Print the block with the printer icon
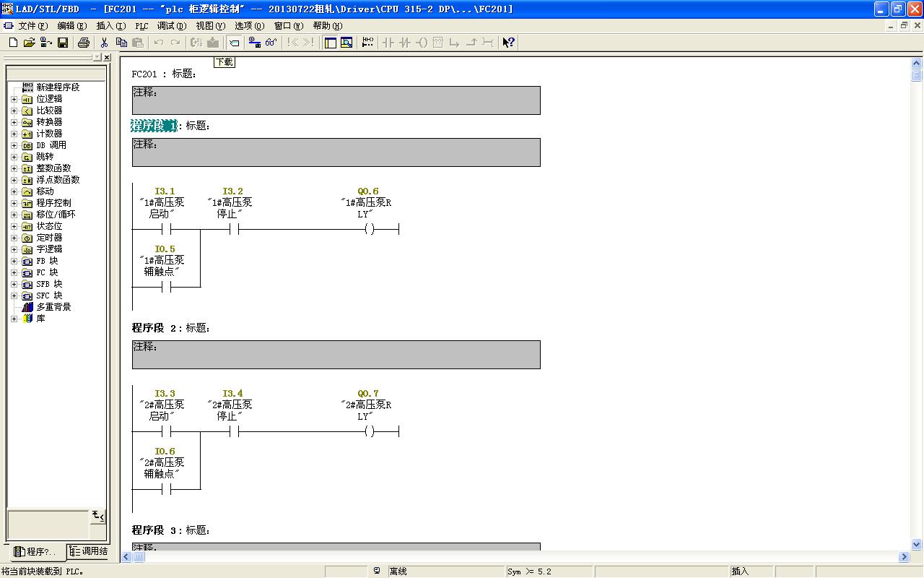Image resolution: width=924 pixels, height=578 pixels. click(x=83, y=43)
